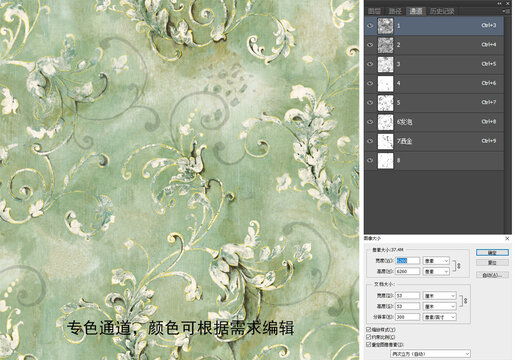Click the 自动(A)... button
Viewport: 515px width, 360px height.
point(492,275)
